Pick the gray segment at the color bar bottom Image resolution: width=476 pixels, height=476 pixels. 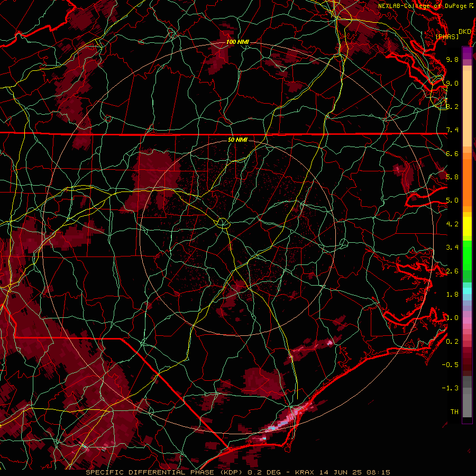click(467, 405)
